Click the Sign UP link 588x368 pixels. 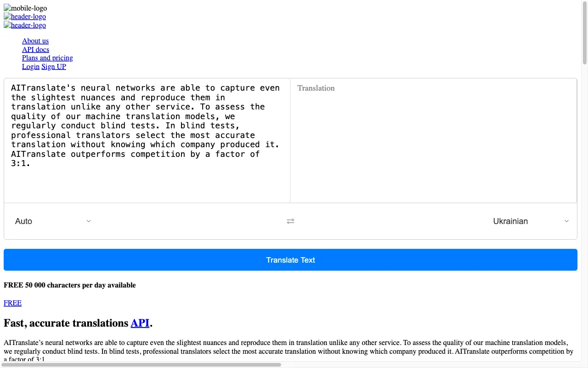[x=54, y=67]
